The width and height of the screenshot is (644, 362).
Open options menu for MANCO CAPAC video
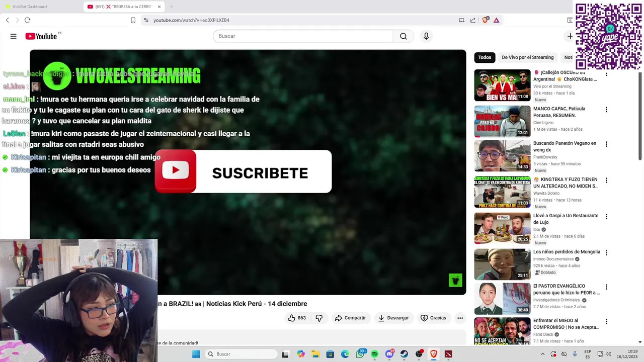(606, 110)
